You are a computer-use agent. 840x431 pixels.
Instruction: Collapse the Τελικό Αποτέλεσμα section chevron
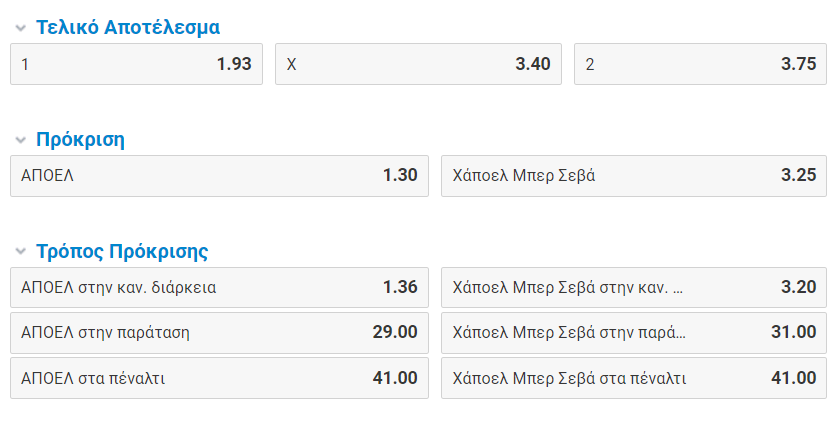pos(20,28)
